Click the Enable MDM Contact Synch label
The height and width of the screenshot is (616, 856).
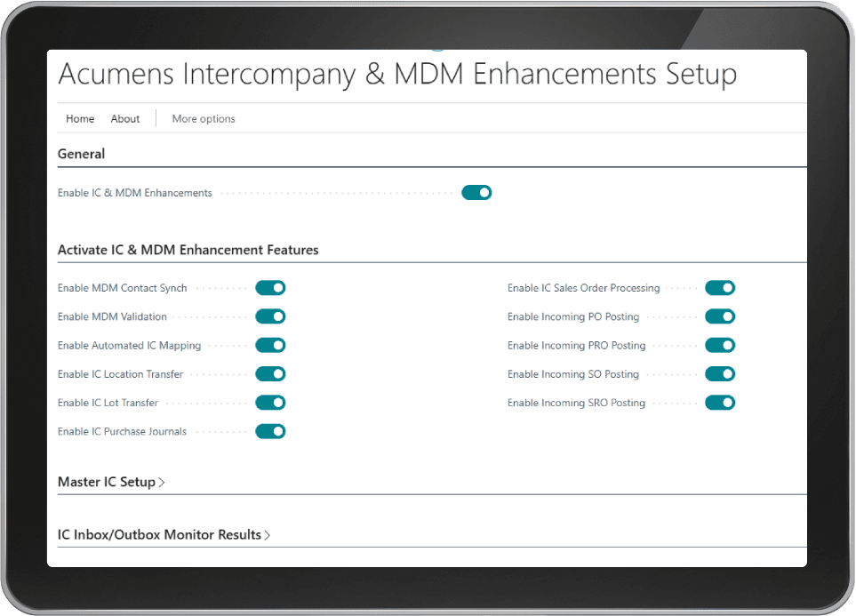coord(123,288)
